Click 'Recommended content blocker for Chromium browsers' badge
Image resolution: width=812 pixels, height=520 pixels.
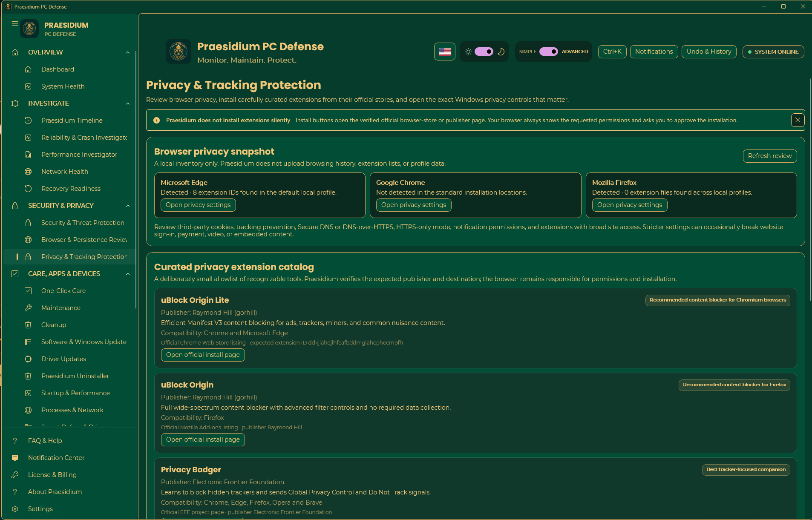coord(718,300)
